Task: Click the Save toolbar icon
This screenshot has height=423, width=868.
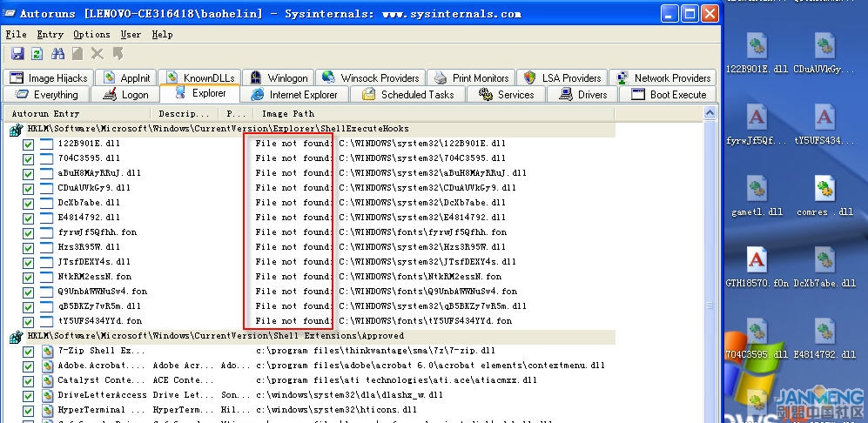Action: point(17,54)
